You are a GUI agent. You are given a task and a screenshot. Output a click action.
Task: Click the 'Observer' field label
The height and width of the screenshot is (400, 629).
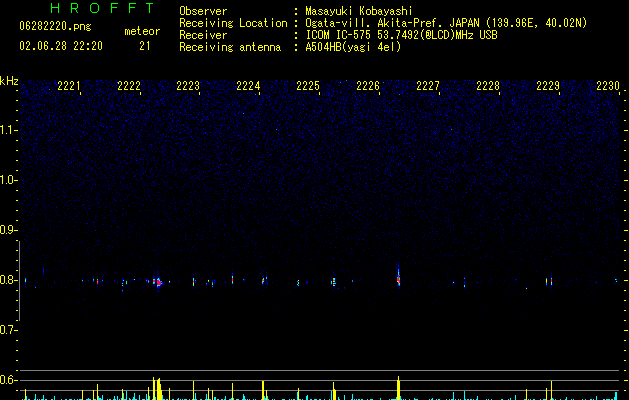(203, 11)
